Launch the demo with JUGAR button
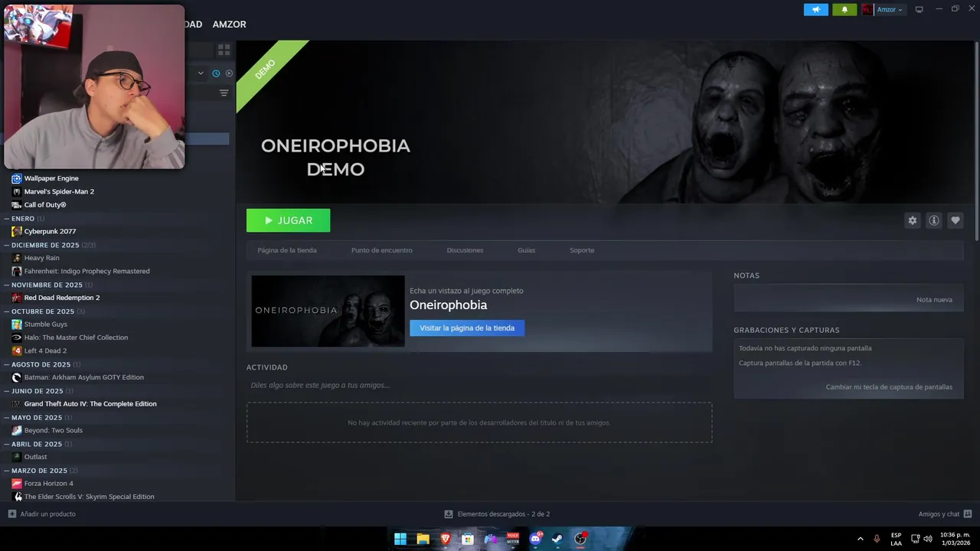The width and height of the screenshot is (980, 551). [x=288, y=220]
